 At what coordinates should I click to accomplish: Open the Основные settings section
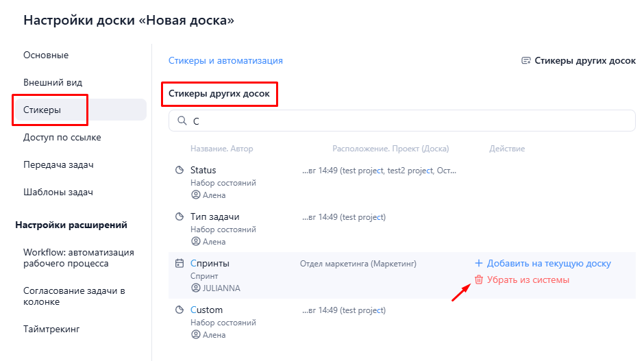pos(46,55)
